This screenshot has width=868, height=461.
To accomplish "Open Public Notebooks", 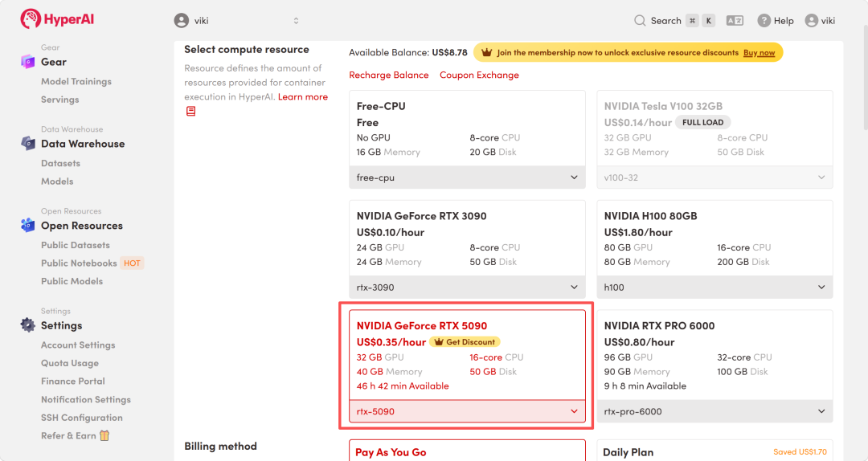I will 79,263.
